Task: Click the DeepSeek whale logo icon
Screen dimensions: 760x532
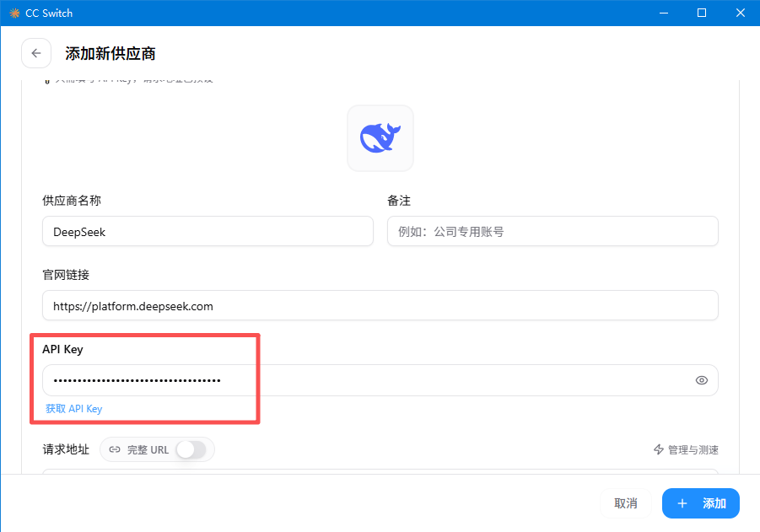Action: tap(380, 138)
